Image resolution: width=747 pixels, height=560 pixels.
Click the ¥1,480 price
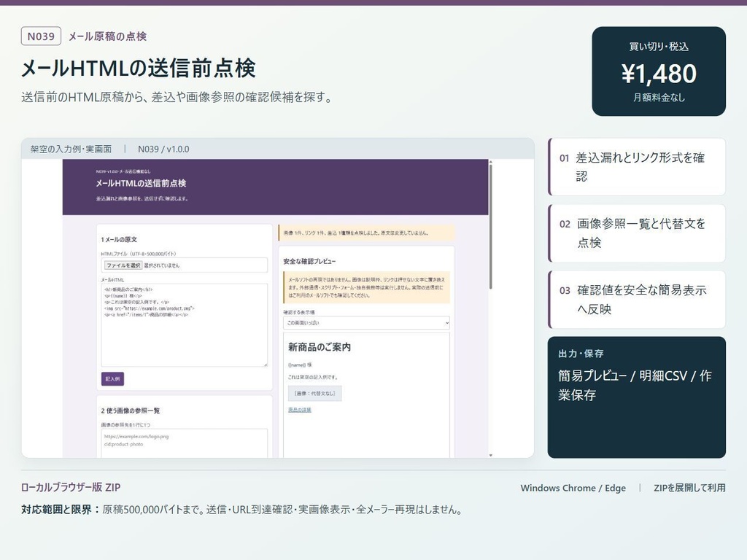tap(659, 74)
